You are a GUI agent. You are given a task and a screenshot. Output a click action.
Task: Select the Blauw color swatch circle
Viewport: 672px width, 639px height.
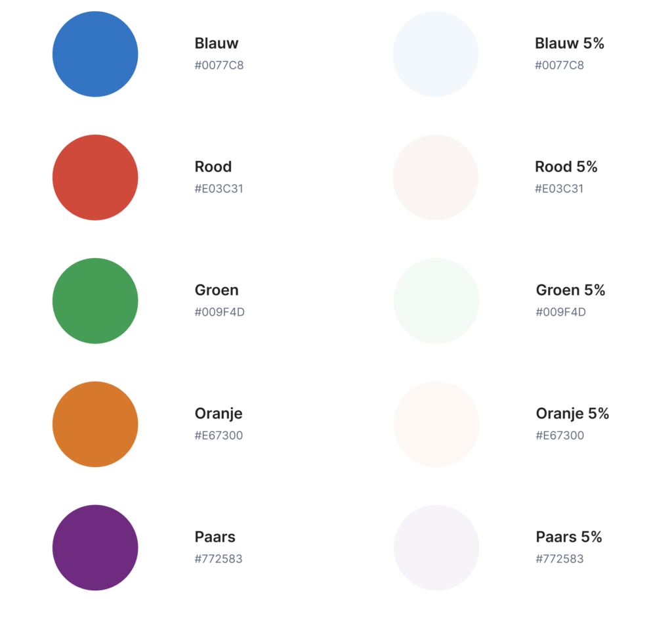click(95, 54)
